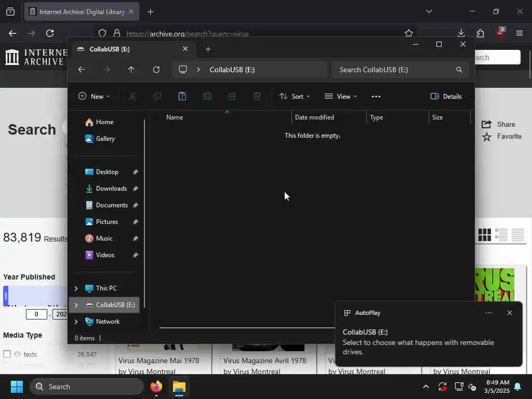The height and width of the screenshot is (399, 532).
Task: Click the Share link on Archive page
Action: click(498, 125)
